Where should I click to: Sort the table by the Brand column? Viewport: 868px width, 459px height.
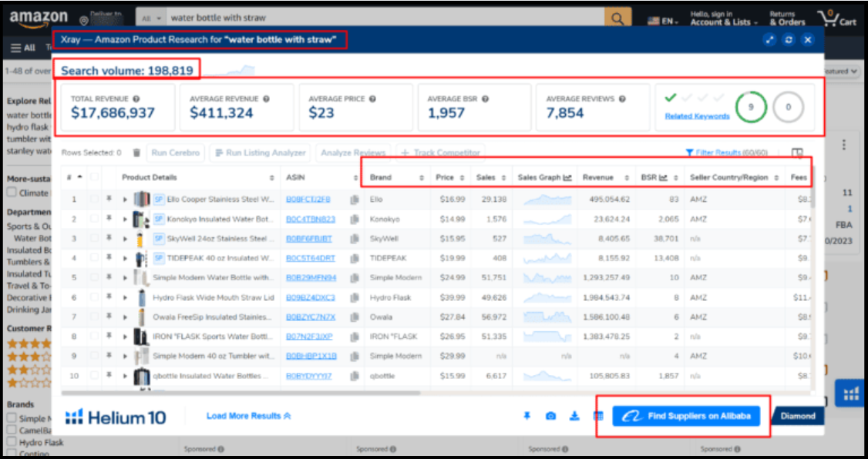pyautogui.click(x=395, y=177)
